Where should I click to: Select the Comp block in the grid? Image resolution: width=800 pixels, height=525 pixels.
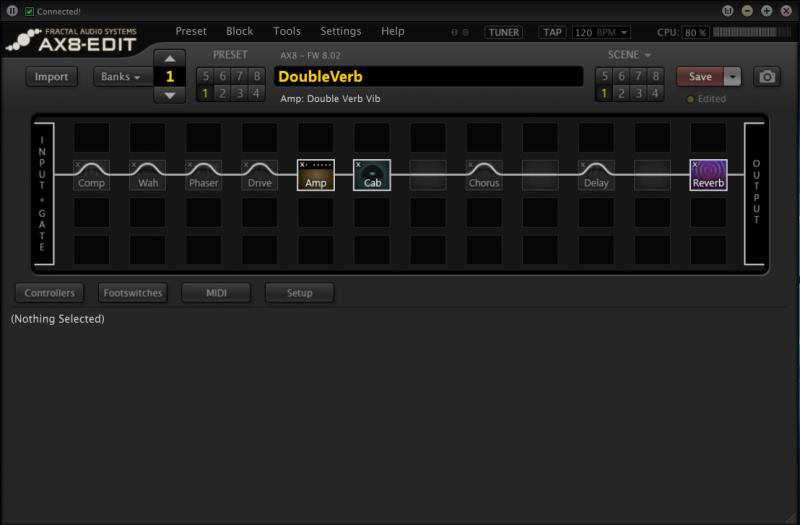tap(91, 175)
